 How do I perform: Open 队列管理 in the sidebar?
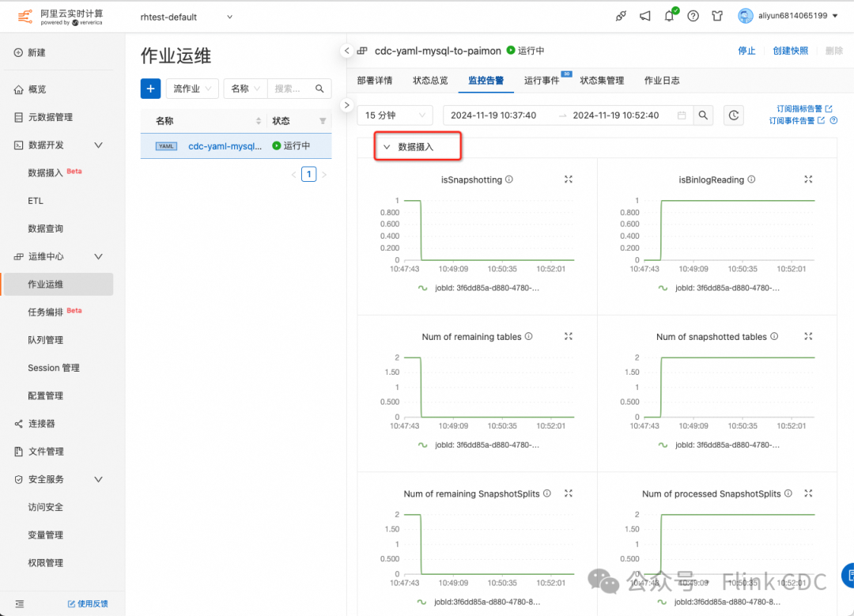pyautogui.click(x=45, y=340)
